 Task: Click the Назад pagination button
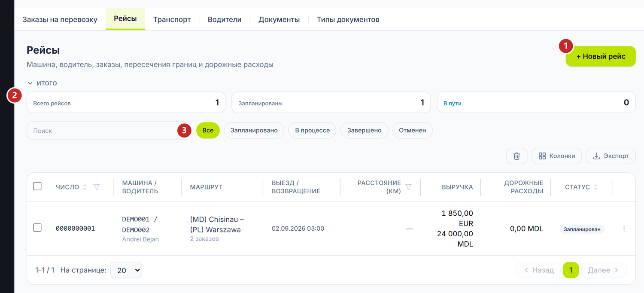pyautogui.click(x=538, y=270)
